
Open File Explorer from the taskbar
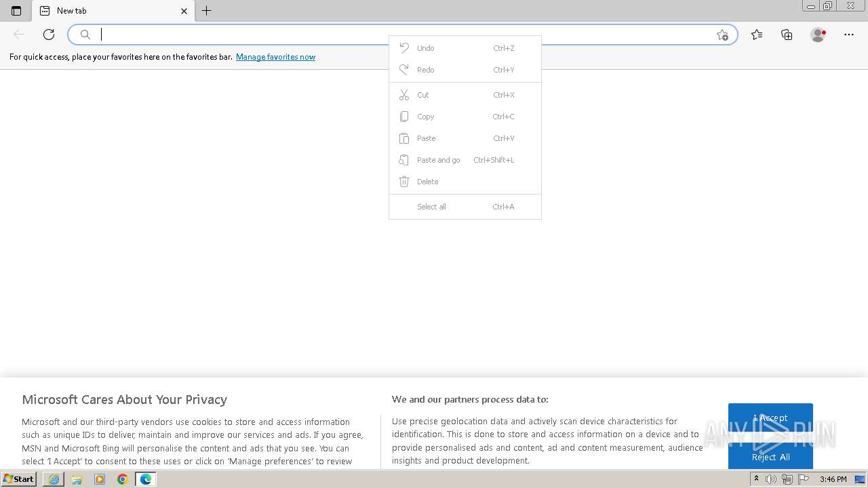tap(77, 479)
